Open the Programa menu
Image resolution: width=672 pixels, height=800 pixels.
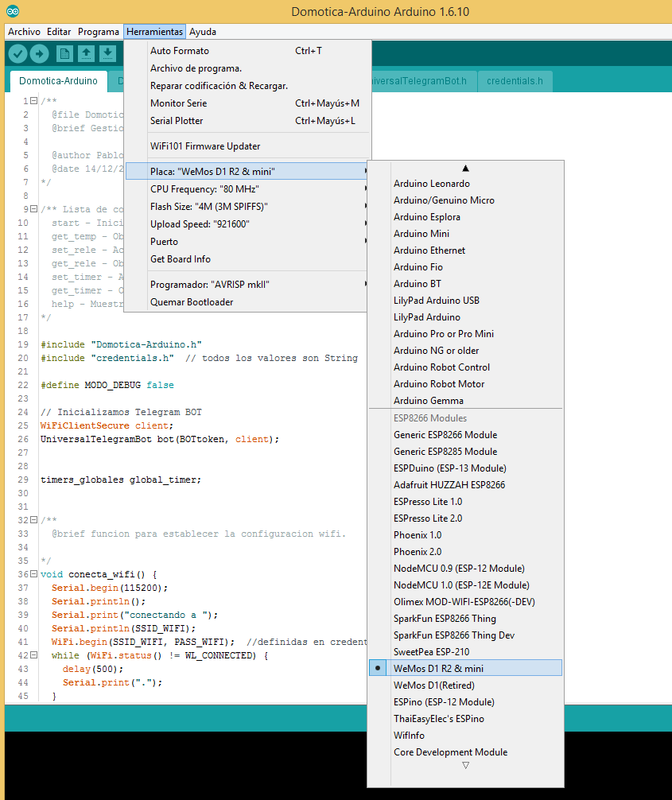[x=98, y=32]
